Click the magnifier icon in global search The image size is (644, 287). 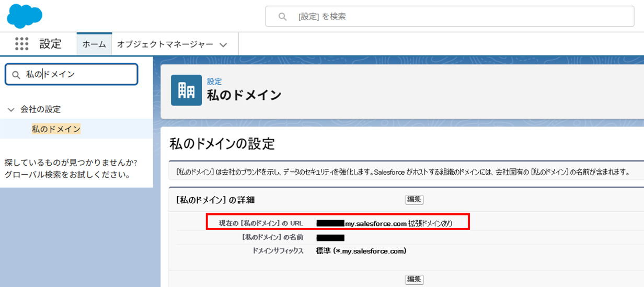(282, 17)
